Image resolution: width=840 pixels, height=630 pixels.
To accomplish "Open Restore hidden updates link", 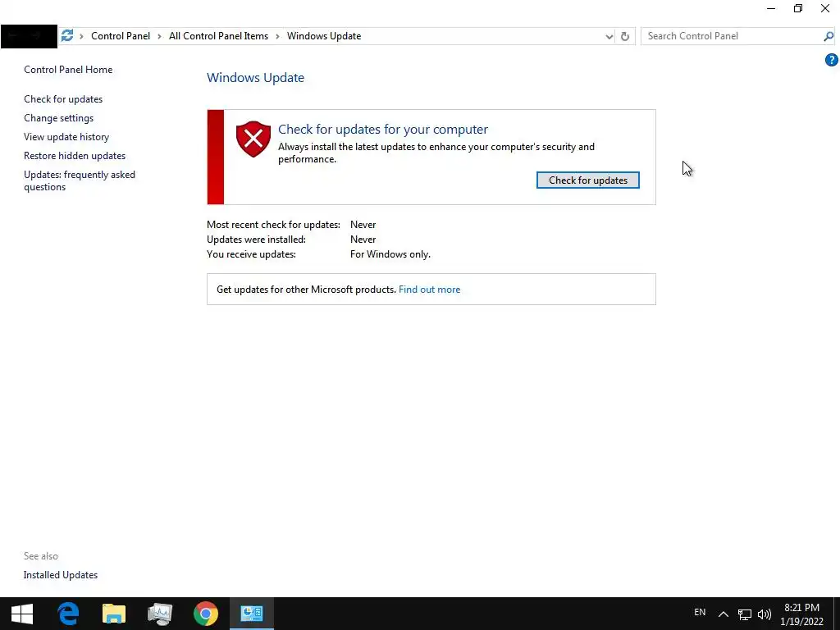I will [75, 156].
